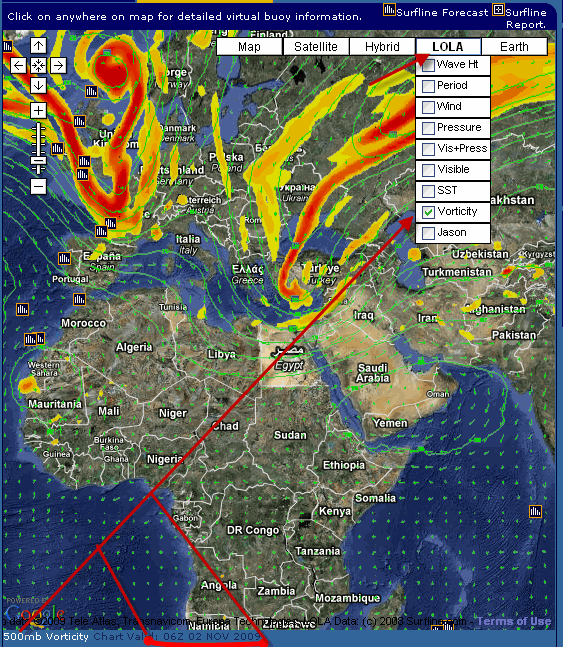Pan map left with arrow button

coord(18,65)
